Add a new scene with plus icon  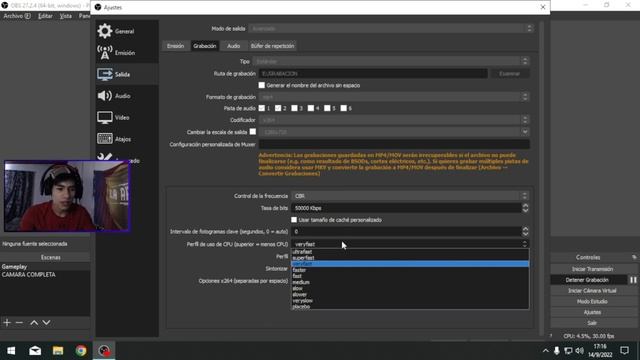click(x=7, y=322)
